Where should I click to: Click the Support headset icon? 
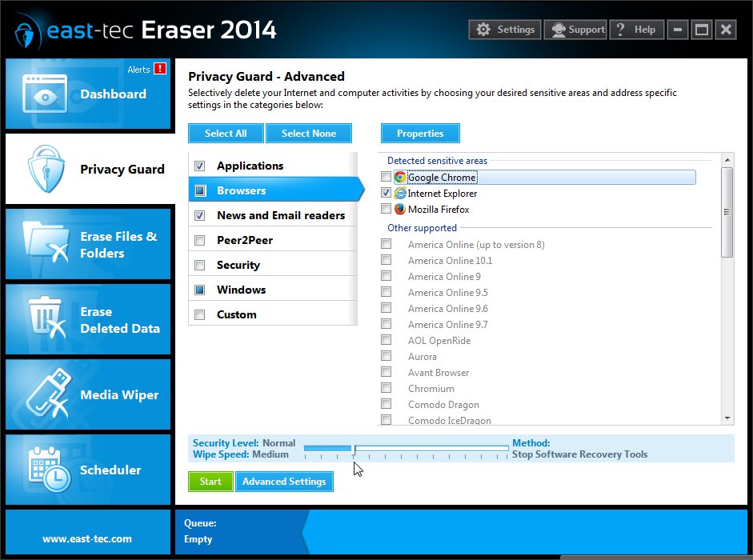click(559, 30)
